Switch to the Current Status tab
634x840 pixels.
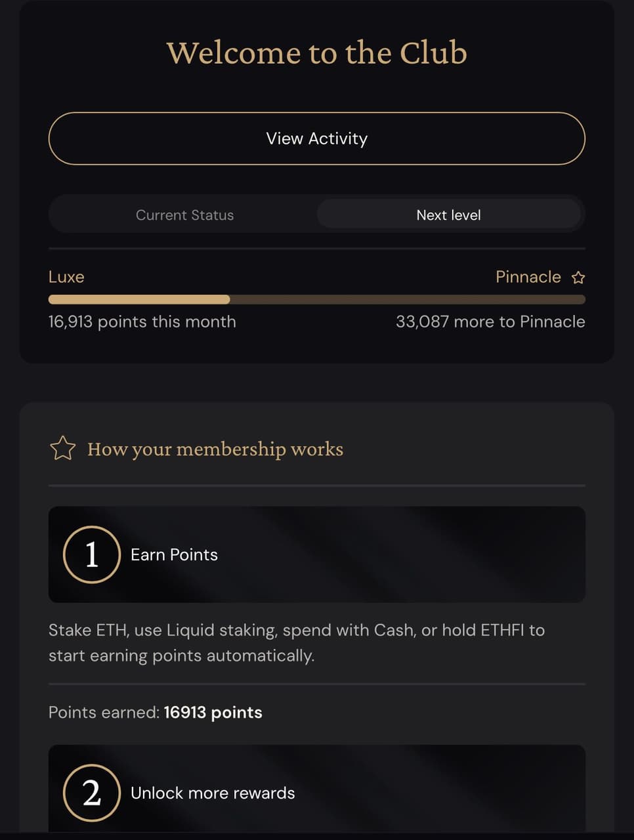[x=184, y=215]
